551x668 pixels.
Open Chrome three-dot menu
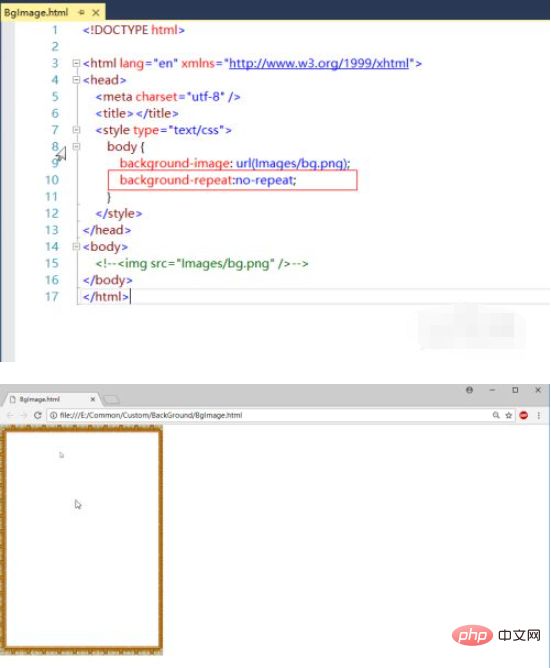(x=539, y=415)
